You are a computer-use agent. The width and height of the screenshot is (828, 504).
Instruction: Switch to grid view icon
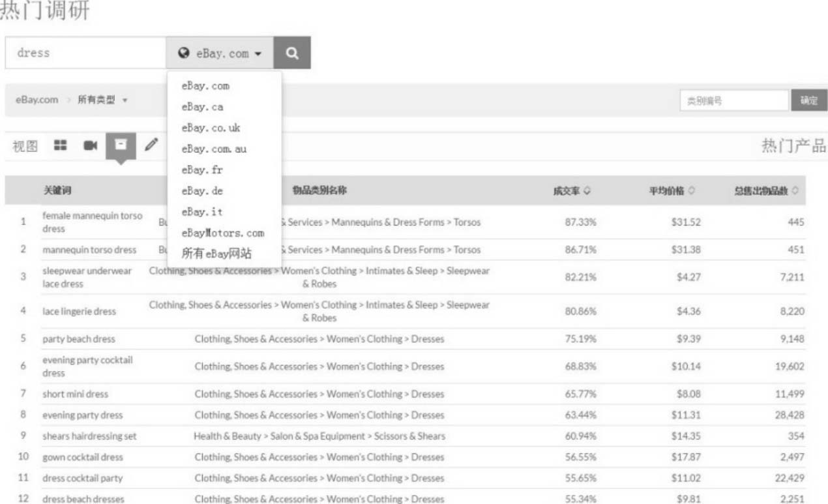(60, 145)
